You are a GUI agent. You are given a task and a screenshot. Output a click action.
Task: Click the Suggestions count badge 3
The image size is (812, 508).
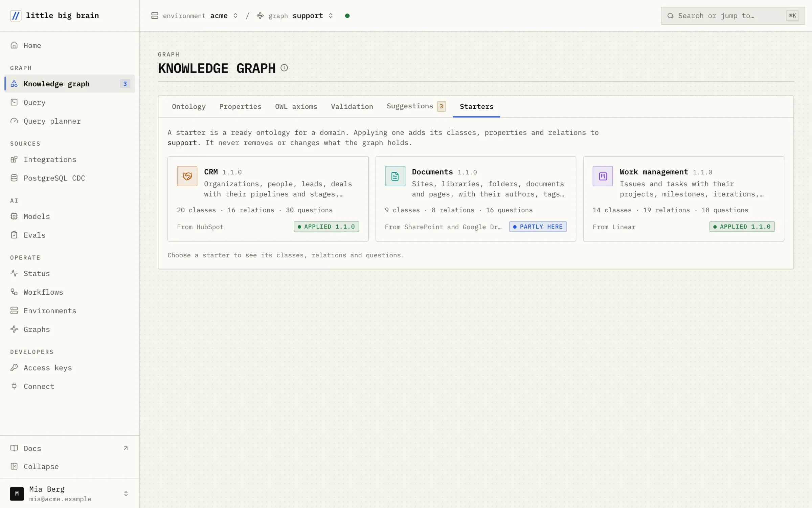(x=441, y=106)
